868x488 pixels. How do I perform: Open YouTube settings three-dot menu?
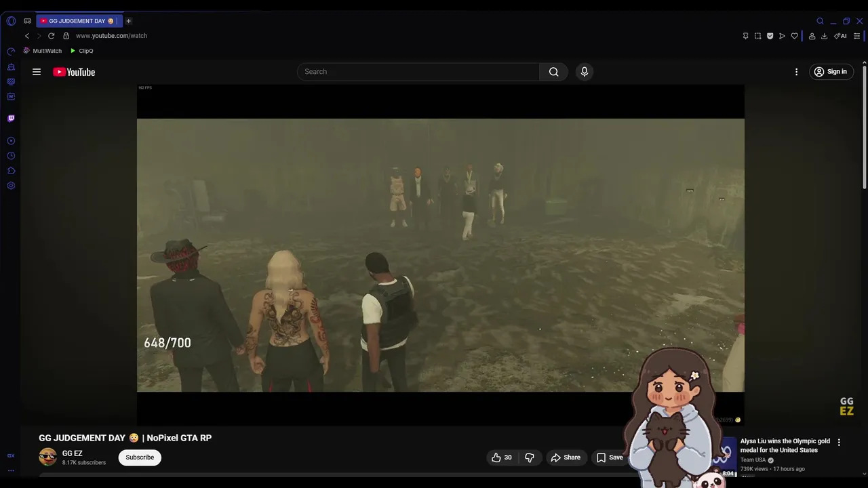coord(797,72)
